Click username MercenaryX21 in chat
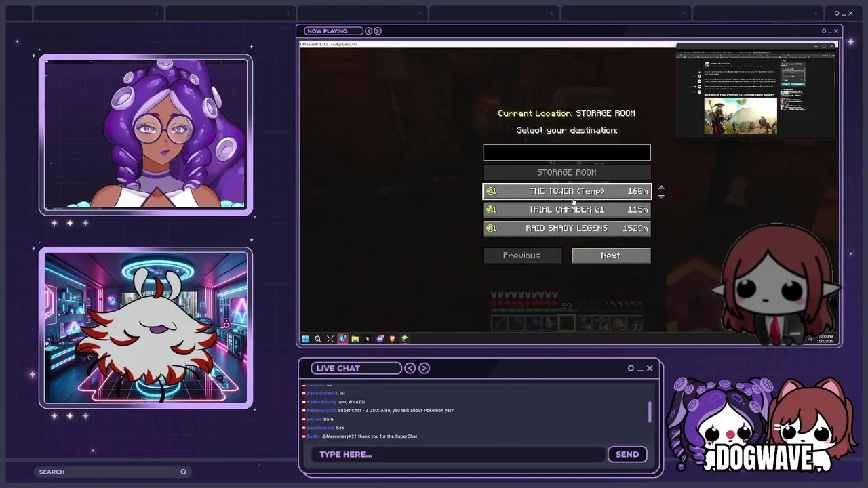The width and height of the screenshot is (868, 488). (321, 410)
